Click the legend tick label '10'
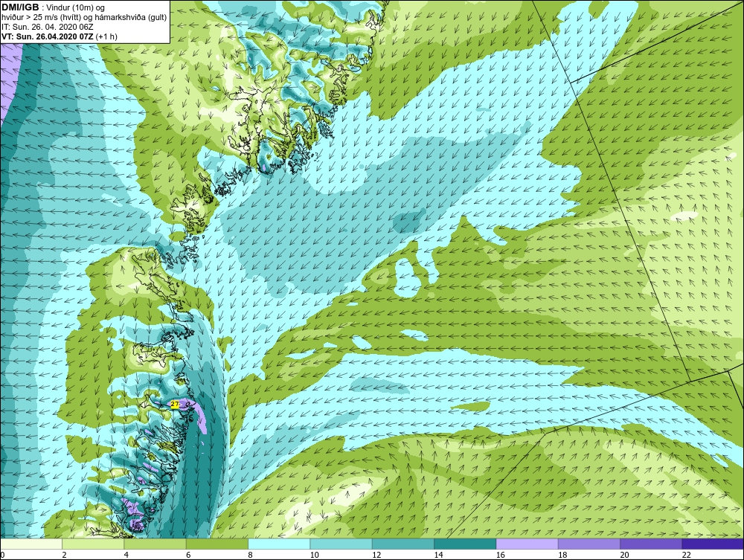Viewport: 744px width, 560px height. 314,555
